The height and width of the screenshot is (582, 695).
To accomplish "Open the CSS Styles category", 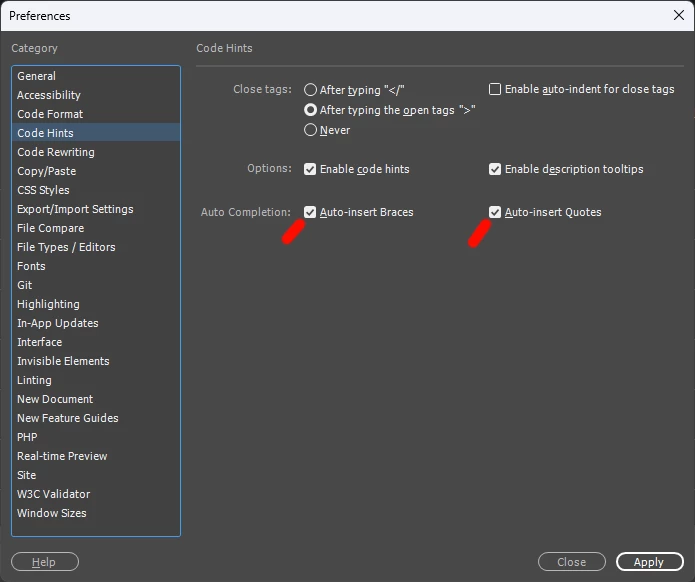I will pyautogui.click(x=96, y=190).
